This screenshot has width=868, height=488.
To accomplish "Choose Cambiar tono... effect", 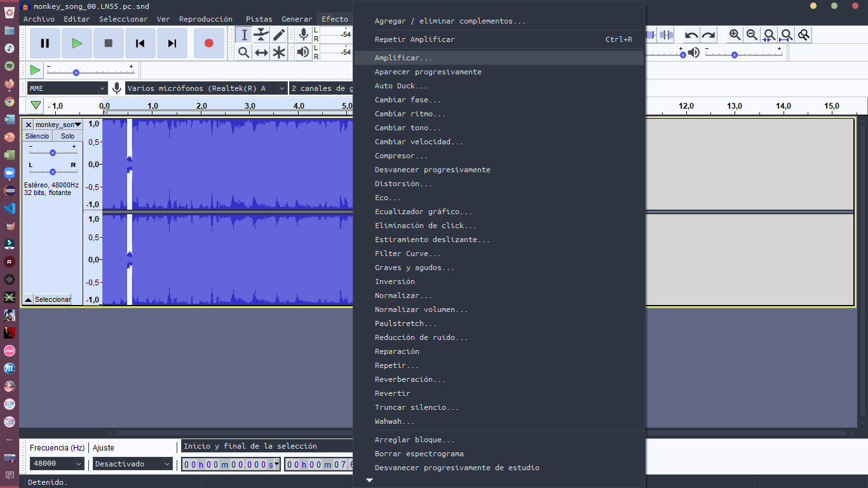I will [499, 128].
